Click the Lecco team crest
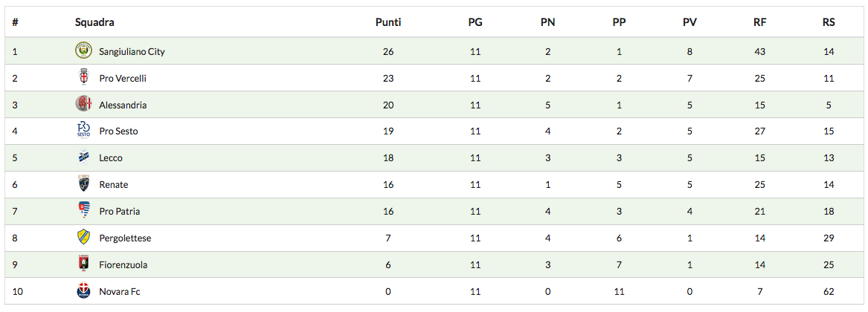The width and height of the screenshot is (868, 312). point(83,157)
